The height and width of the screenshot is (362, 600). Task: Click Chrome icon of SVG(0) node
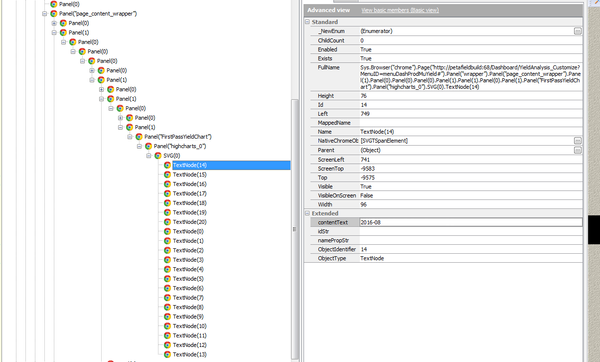click(158, 156)
